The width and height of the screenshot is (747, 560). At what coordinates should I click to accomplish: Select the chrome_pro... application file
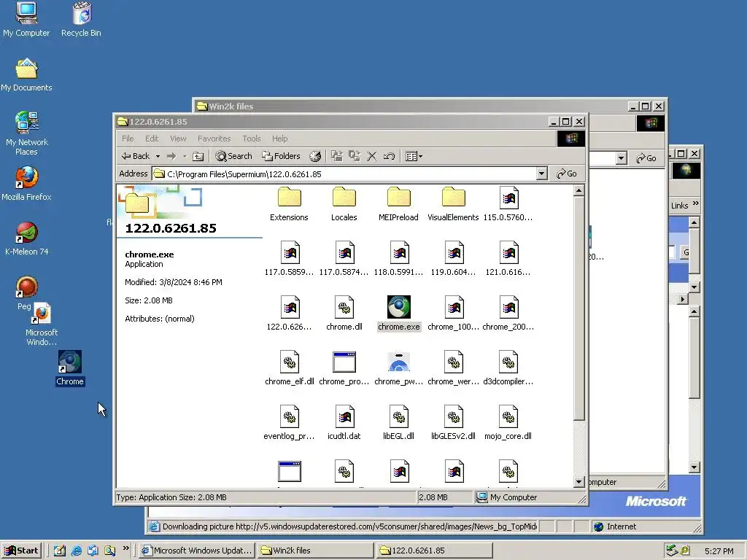pyautogui.click(x=344, y=368)
